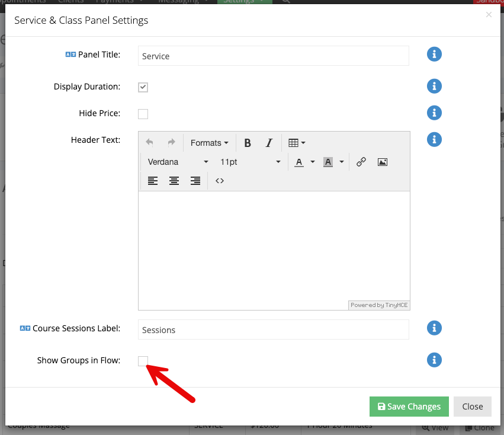Align text right in the editor

point(195,181)
